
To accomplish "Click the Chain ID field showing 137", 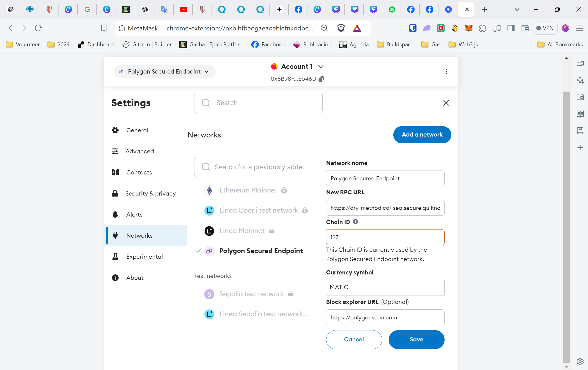I will tap(385, 237).
